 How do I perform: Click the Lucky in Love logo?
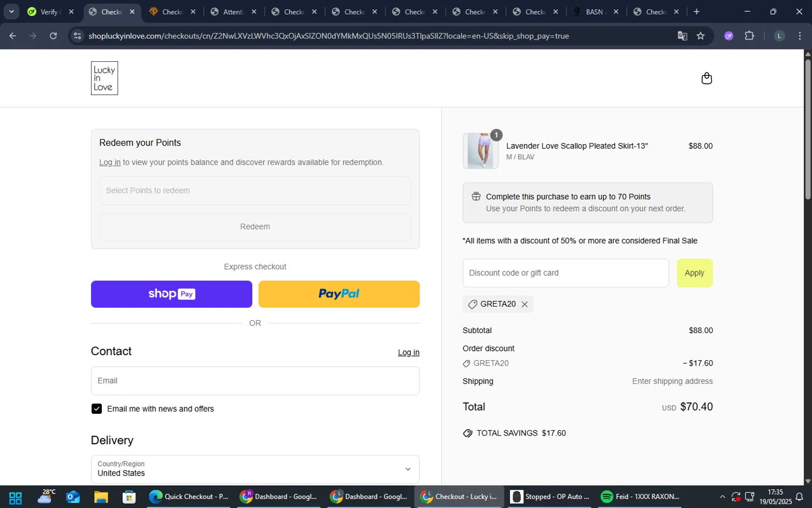104,78
